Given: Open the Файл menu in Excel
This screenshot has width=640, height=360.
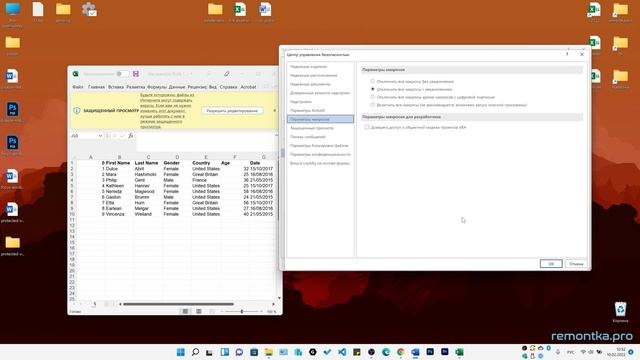Looking at the screenshot, I should tap(78, 87).
